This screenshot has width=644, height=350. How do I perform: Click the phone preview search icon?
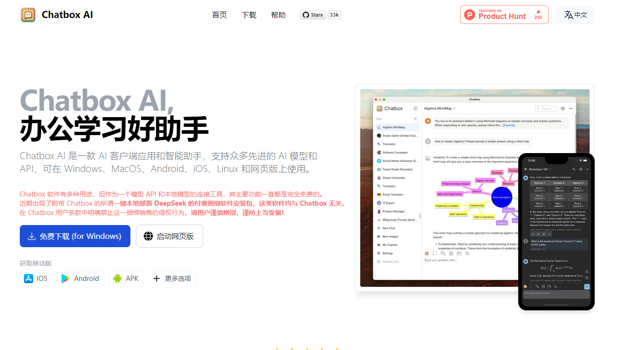[x=574, y=169]
